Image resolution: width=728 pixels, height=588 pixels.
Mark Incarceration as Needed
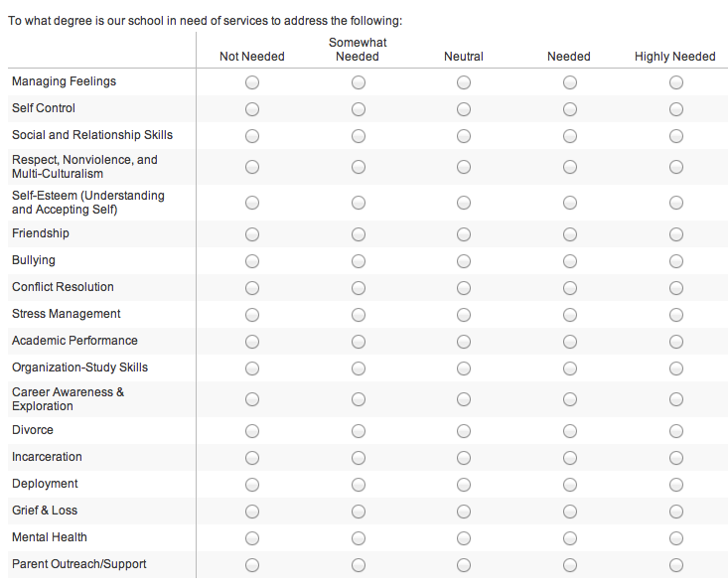(x=570, y=458)
